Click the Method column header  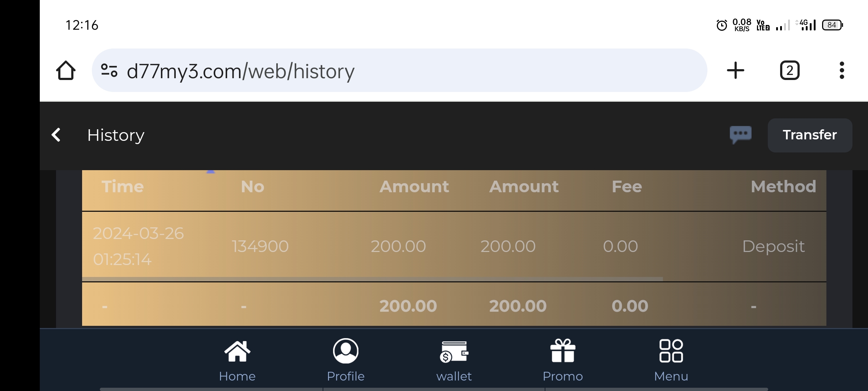(783, 187)
